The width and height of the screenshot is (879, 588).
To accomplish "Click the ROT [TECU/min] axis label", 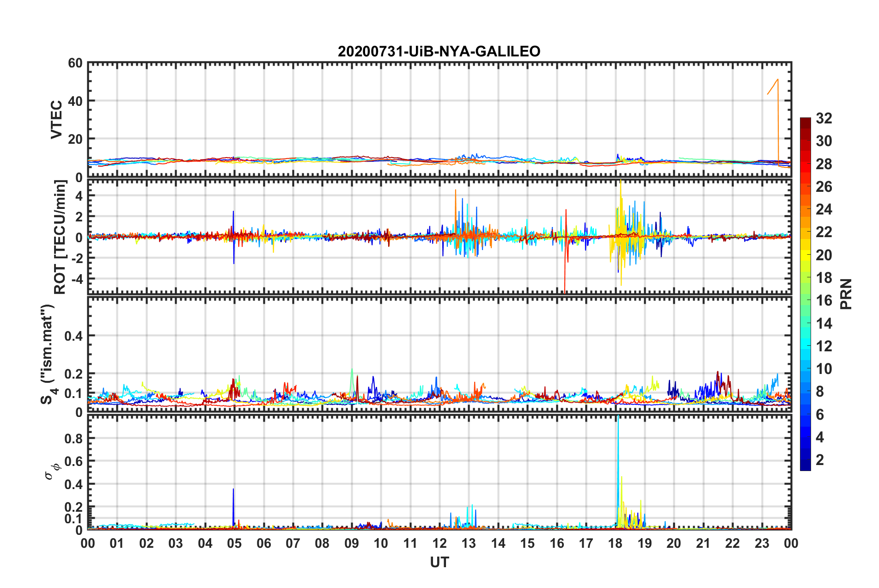I will tap(60, 237).
